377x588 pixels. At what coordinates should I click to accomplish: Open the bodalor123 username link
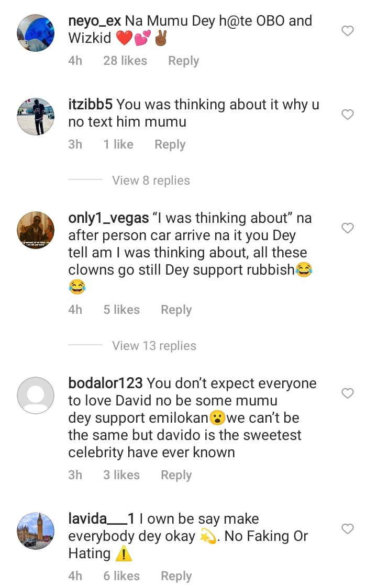[105, 383]
